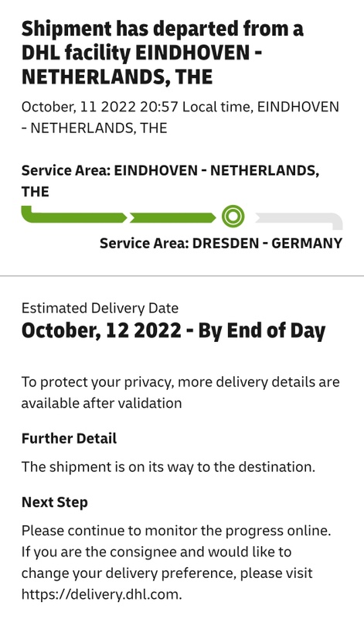Click the Further Detail heading
Viewport: 364px width, 619px height.
coord(69,438)
